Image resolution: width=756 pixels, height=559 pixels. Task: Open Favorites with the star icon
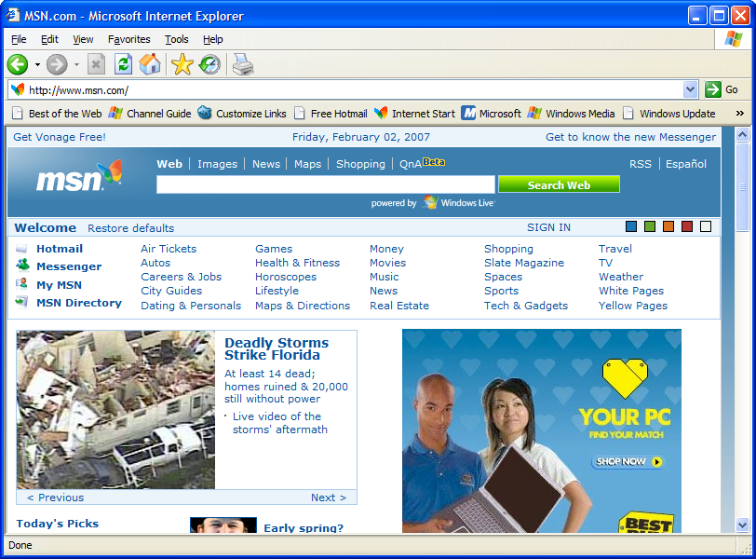coord(182,64)
